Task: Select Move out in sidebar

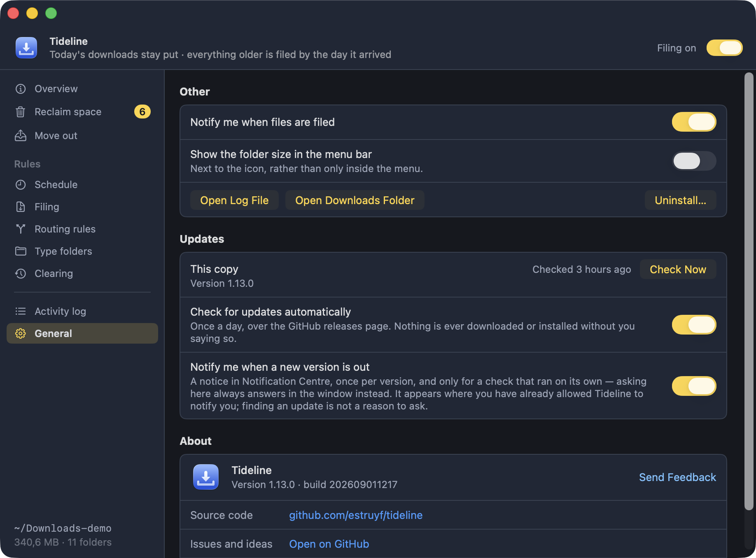Action: (x=82, y=136)
